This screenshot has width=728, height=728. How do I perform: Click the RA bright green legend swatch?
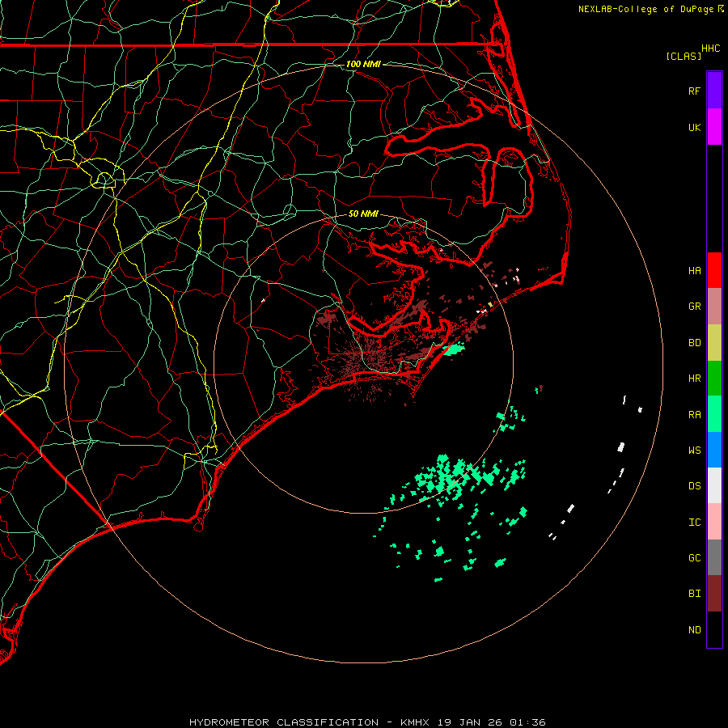coord(714,414)
